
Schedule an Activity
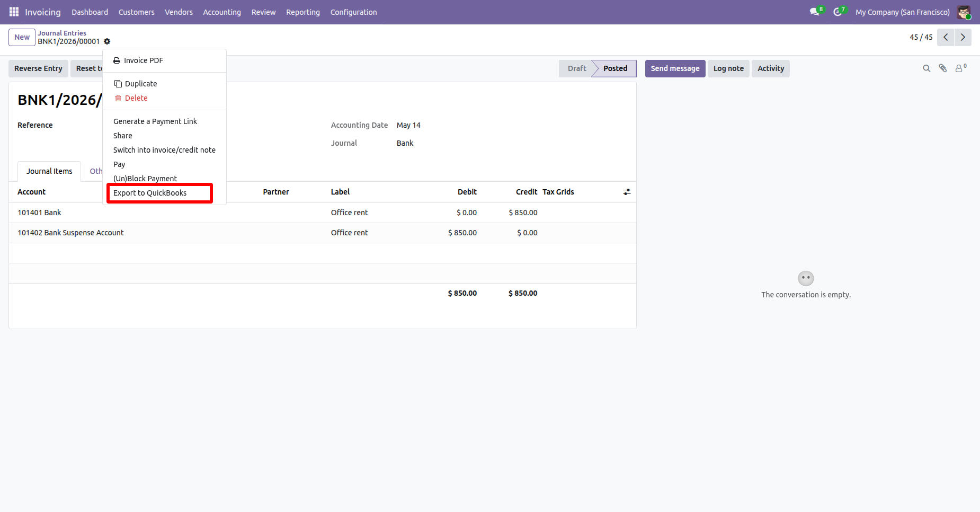click(771, 68)
